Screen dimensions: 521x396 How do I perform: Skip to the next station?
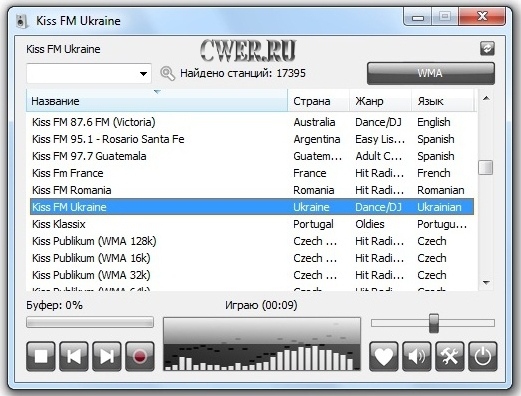click(x=107, y=356)
